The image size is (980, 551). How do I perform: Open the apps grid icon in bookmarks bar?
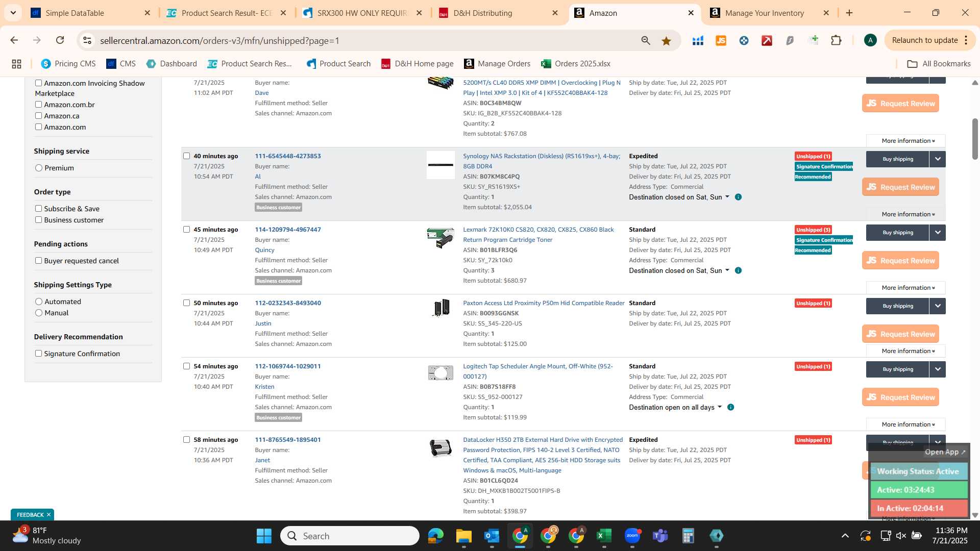16,64
